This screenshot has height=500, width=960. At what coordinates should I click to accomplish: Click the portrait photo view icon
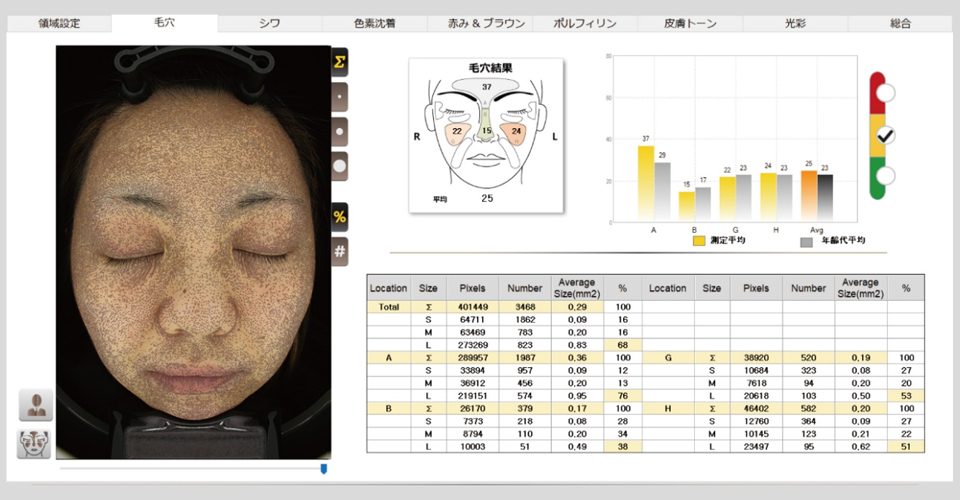[x=35, y=405]
